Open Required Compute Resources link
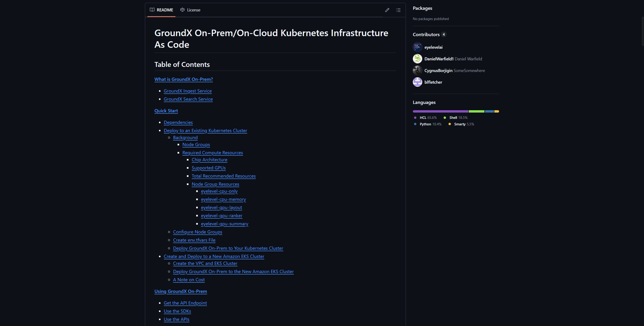The width and height of the screenshot is (644, 326). click(x=212, y=152)
